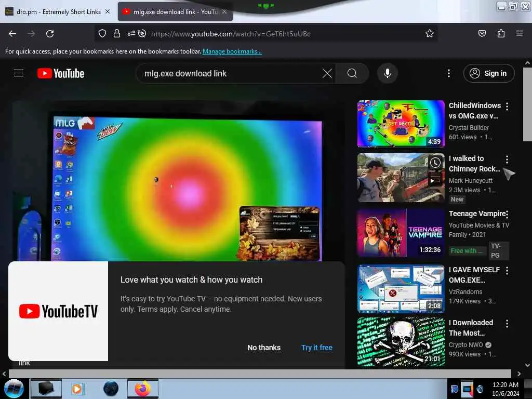Open the Extensions puzzle icon
The image size is (532, 399).
click(501, 33)
